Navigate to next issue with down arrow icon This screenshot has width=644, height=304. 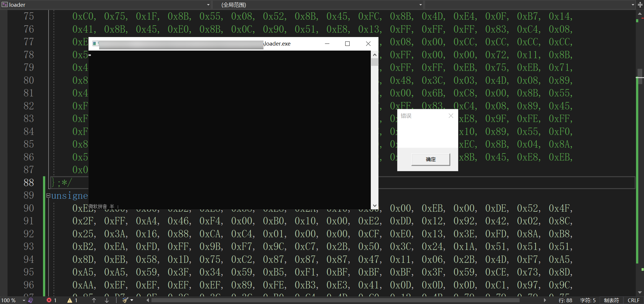pos(106,300)
